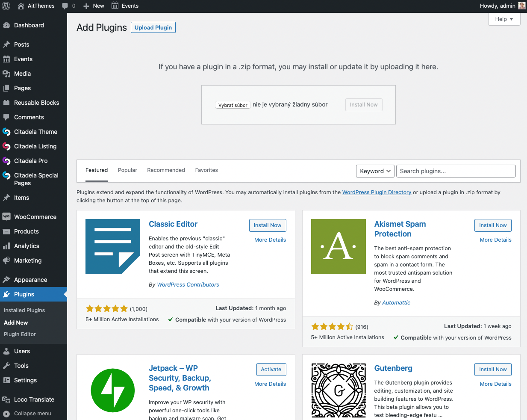
Task: Activate the Jetpack plugin
Action: click(x=271, y=370)
